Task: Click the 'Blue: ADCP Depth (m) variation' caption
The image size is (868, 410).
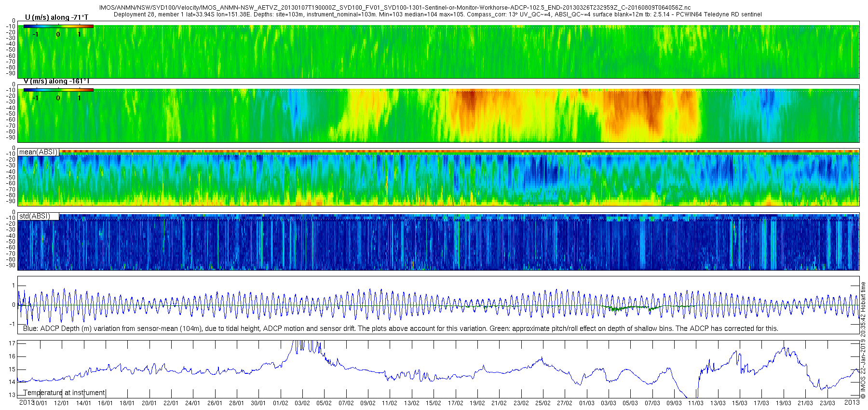Action: click(400, 328)
